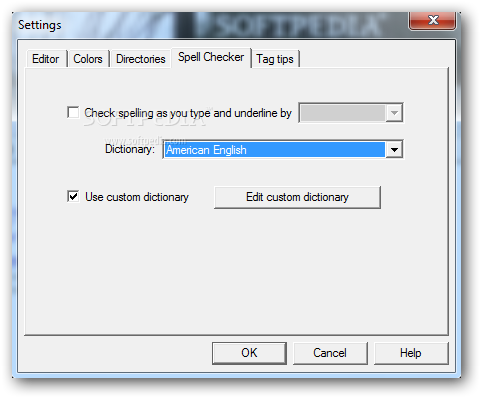The width and height of the screenshot is (481, 398).
Task: Close the Settings window
Action: tap(433, 20)
